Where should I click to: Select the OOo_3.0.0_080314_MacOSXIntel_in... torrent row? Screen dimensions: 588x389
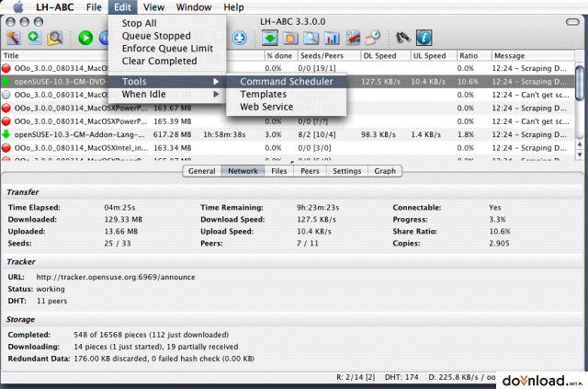pyautogui.click(x=288, y=148)
